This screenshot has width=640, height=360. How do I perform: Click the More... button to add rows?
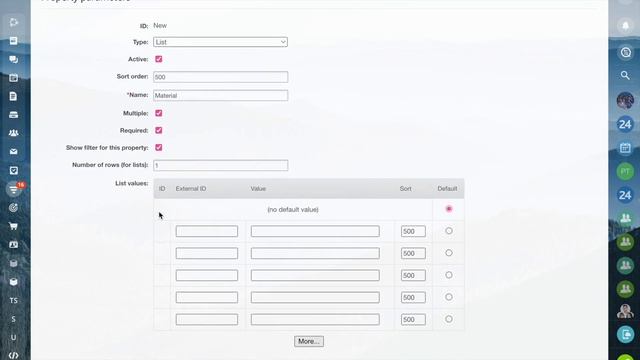309,341
